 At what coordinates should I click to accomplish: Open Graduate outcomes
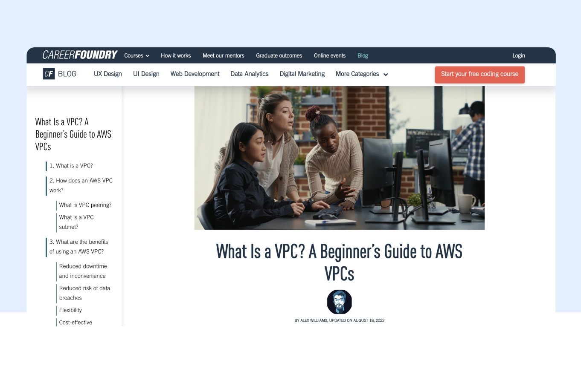(x=279, y=55)
